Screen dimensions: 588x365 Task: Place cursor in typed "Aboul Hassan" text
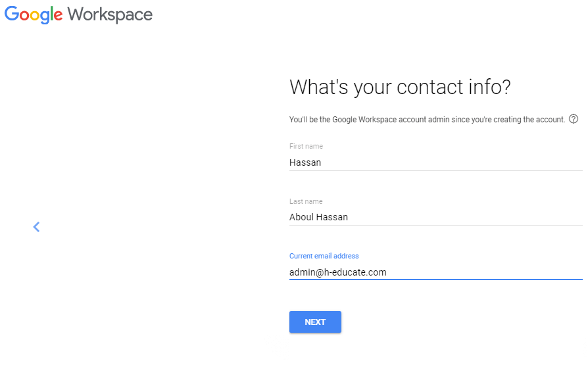(318, 217)
